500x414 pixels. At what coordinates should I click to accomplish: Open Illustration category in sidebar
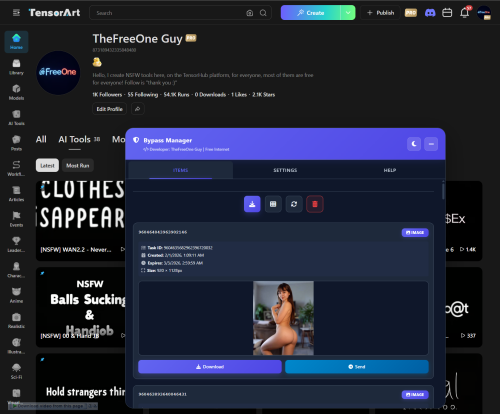(16, 346)
